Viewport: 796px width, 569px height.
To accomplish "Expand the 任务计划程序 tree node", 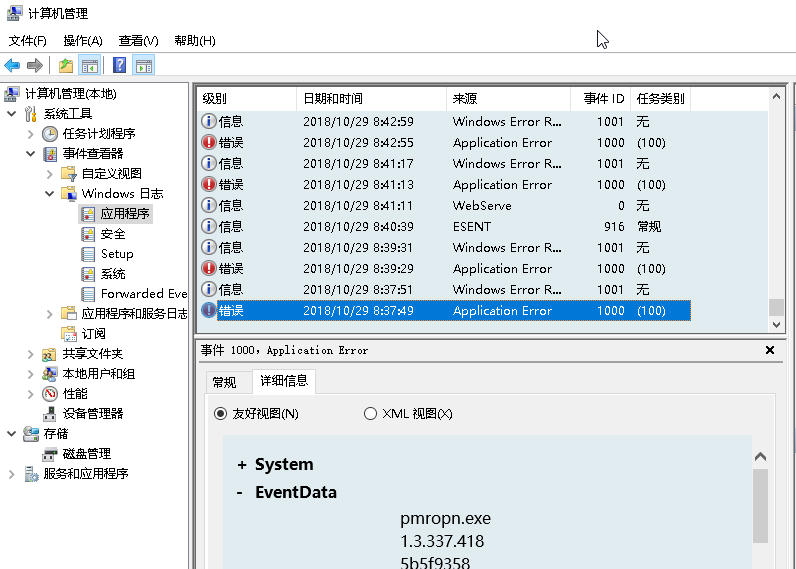I will tap(30, 134).
